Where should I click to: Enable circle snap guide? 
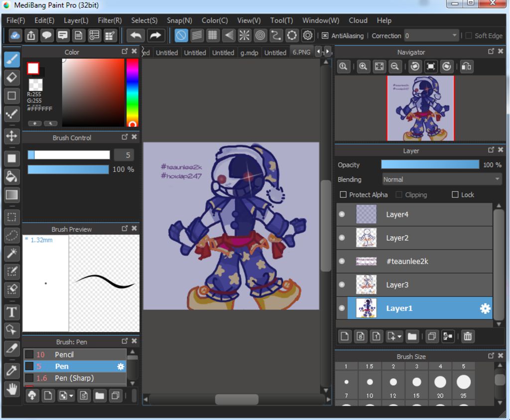pos(260,35)
